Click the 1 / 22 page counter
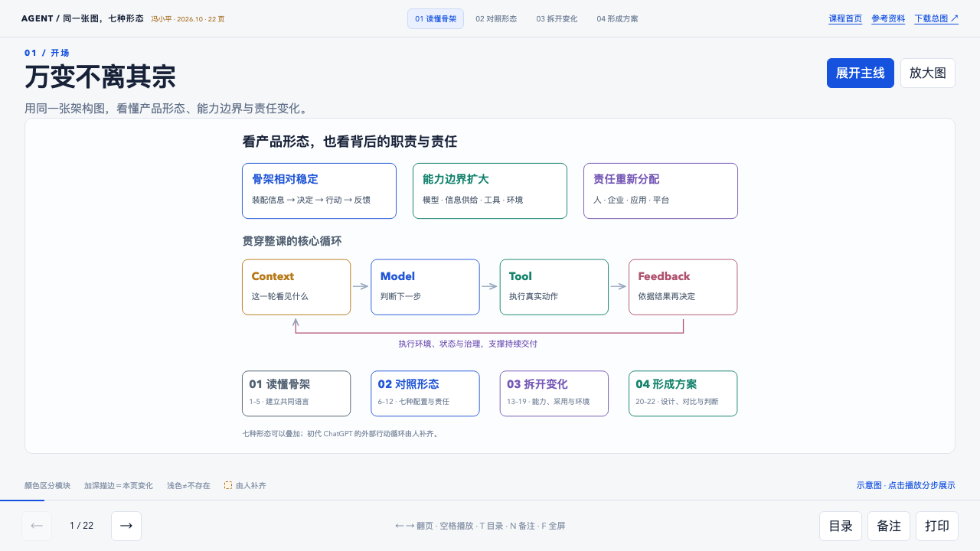Screen dimensions: 980x551 (81, 526)
